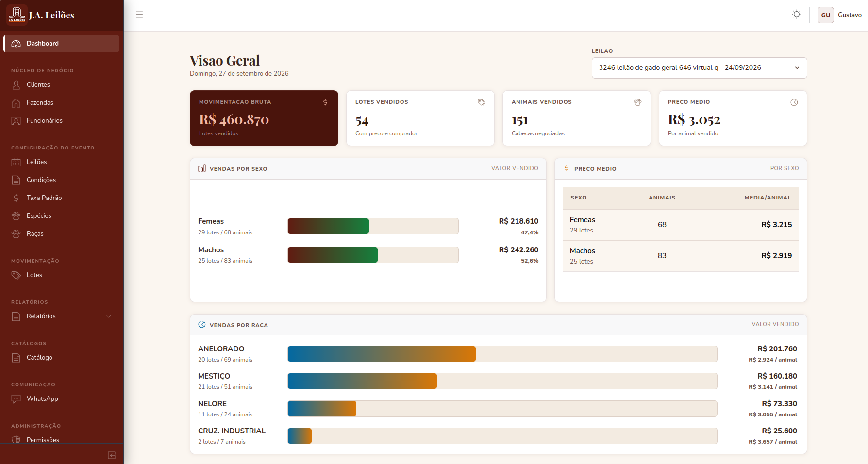Click the CRUZ. INDUSTRIAL progress bar
The width and height of the screenshot is (868, 464).
502,436
